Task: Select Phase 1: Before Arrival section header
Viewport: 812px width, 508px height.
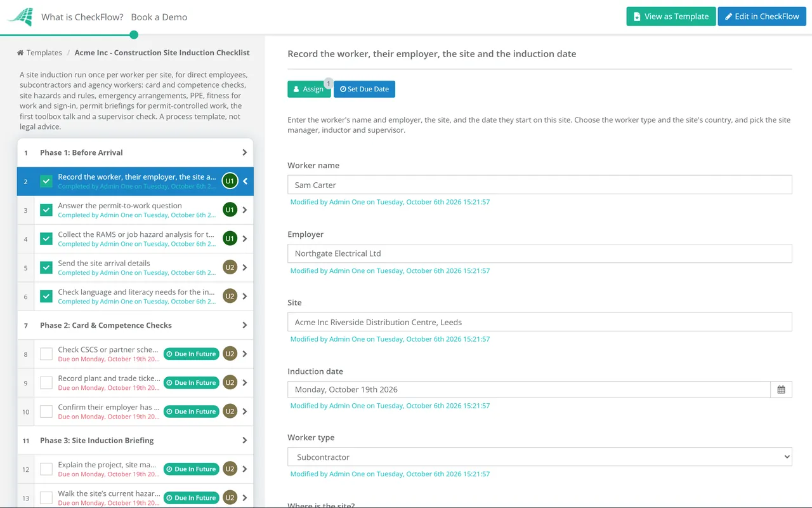Action: click(x=135, y=152)
